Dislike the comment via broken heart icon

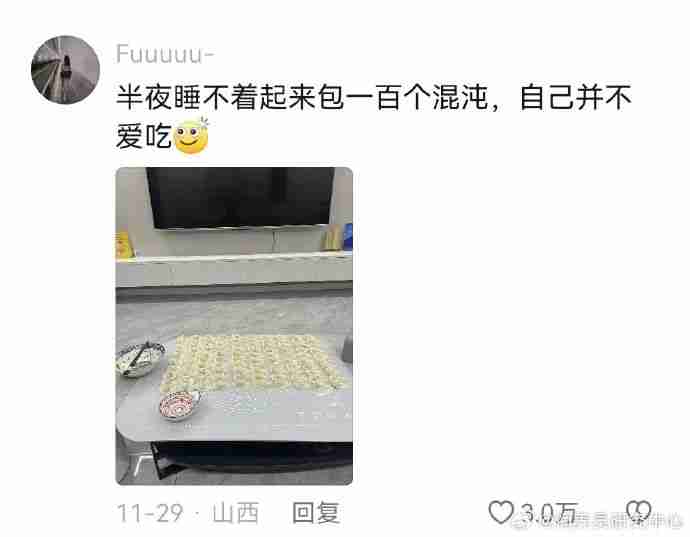[x=639, y=512]
